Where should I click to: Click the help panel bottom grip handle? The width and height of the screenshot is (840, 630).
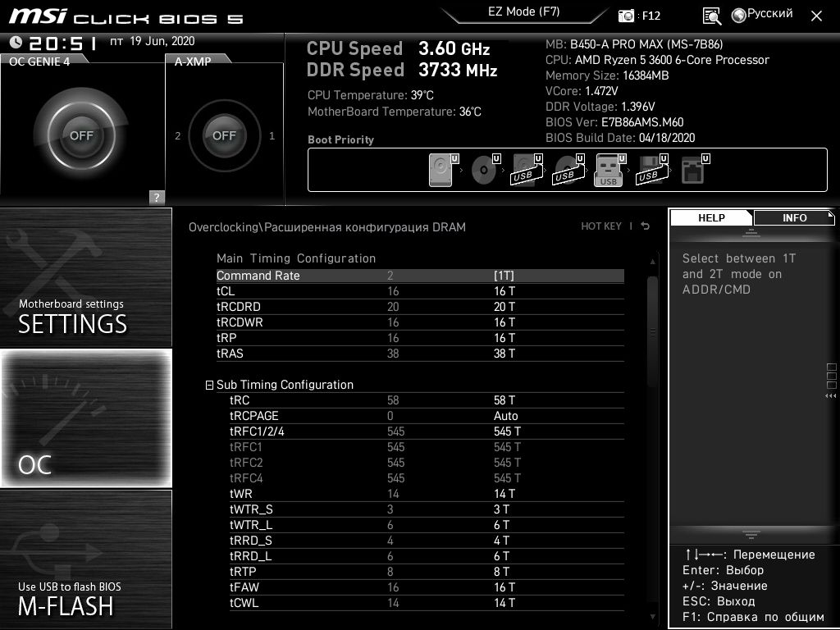(751, 534)
